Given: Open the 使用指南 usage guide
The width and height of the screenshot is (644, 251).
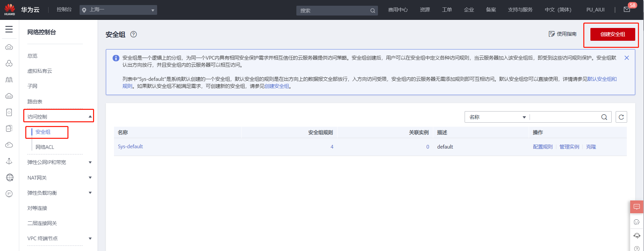Looking at the screenshot, I should 562,34.
